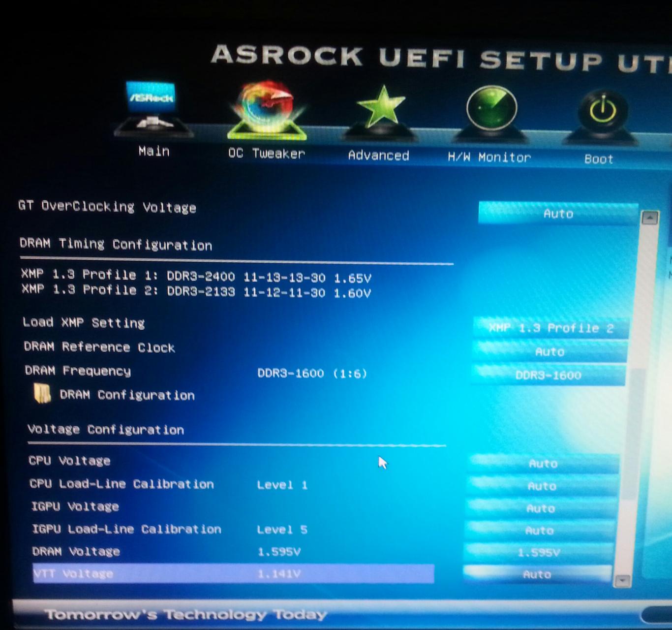Open the Load XMP Setting dropdown

(551, 328)
